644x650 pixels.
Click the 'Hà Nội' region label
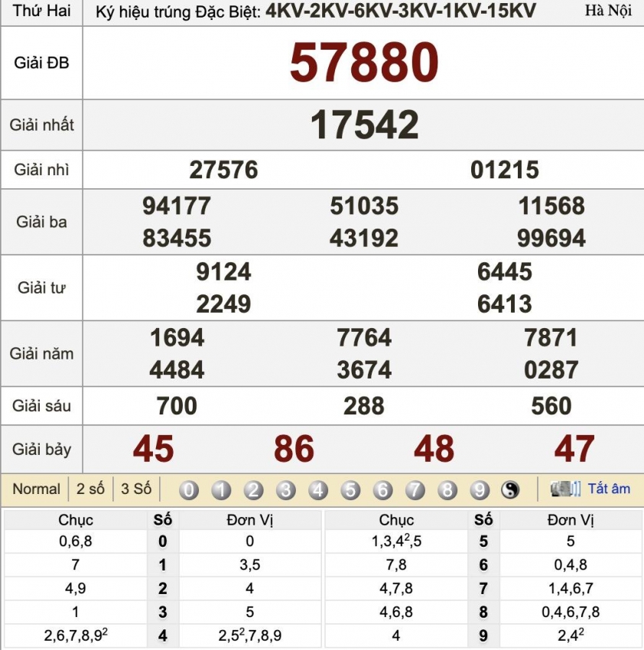point(608,11)
